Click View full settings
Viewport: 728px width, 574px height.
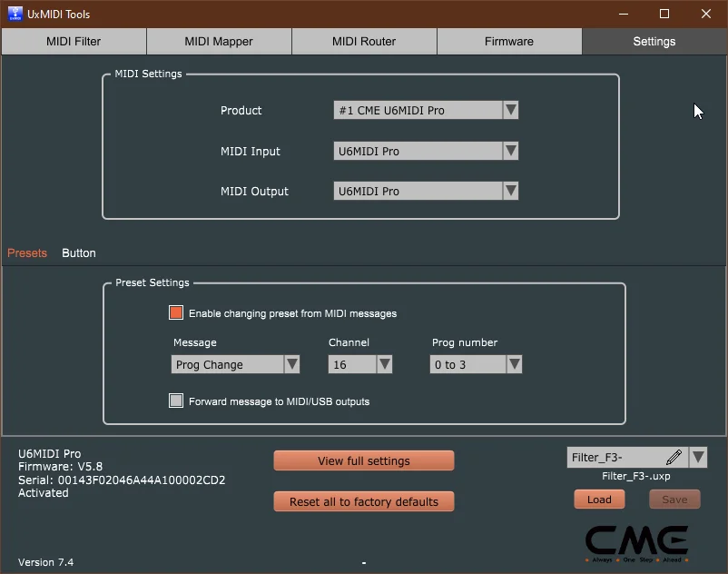click(x=363, y=460)
